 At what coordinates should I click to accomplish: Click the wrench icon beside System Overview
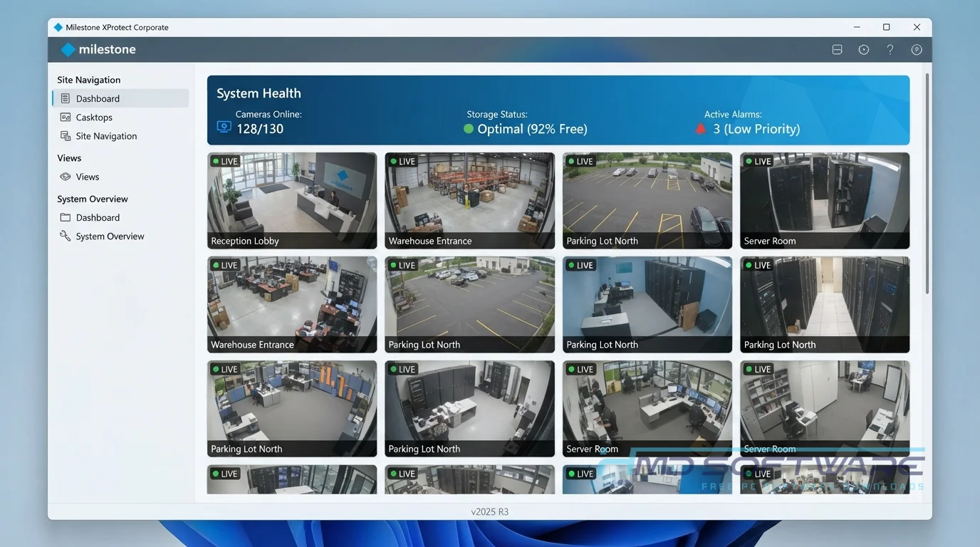tap(66, 236)
